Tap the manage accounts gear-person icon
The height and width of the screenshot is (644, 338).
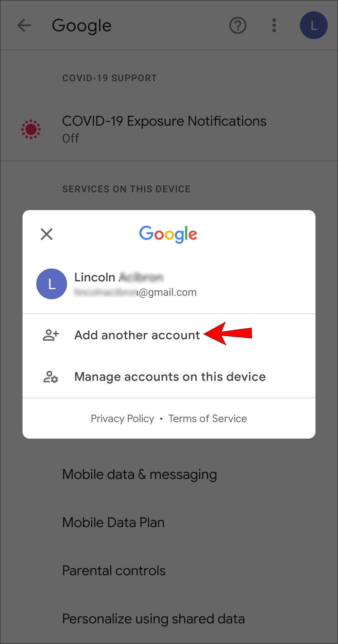(51, 377)
